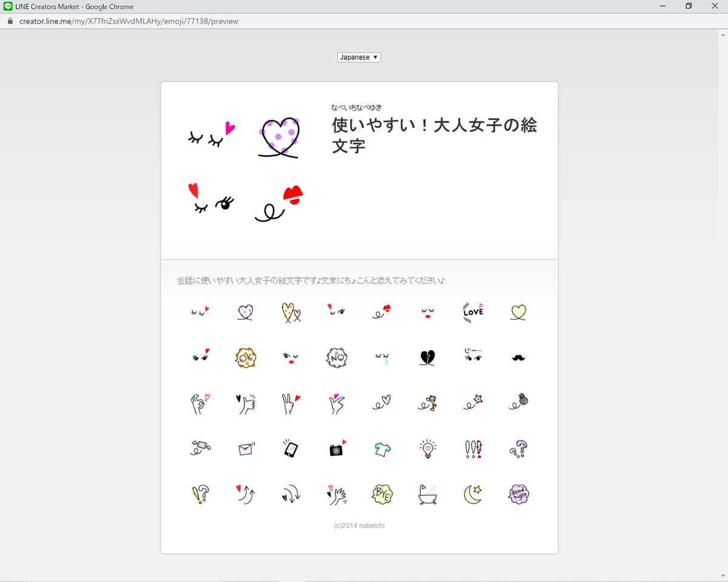
Task: Select the closed eyelashes with pink heart emoji
Action: (x=200, y=312)
